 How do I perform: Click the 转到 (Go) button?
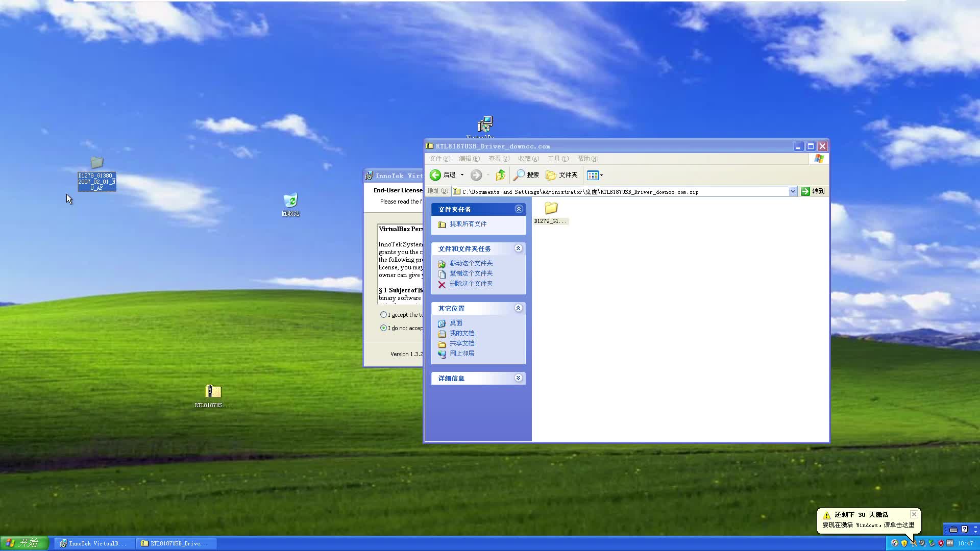813,191
